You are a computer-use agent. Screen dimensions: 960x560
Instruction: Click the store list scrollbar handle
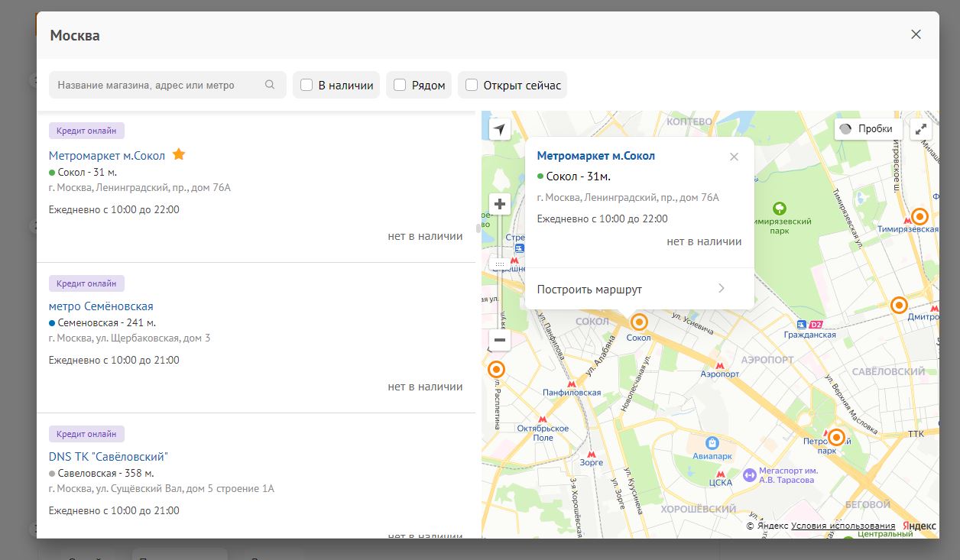point(478,228)
